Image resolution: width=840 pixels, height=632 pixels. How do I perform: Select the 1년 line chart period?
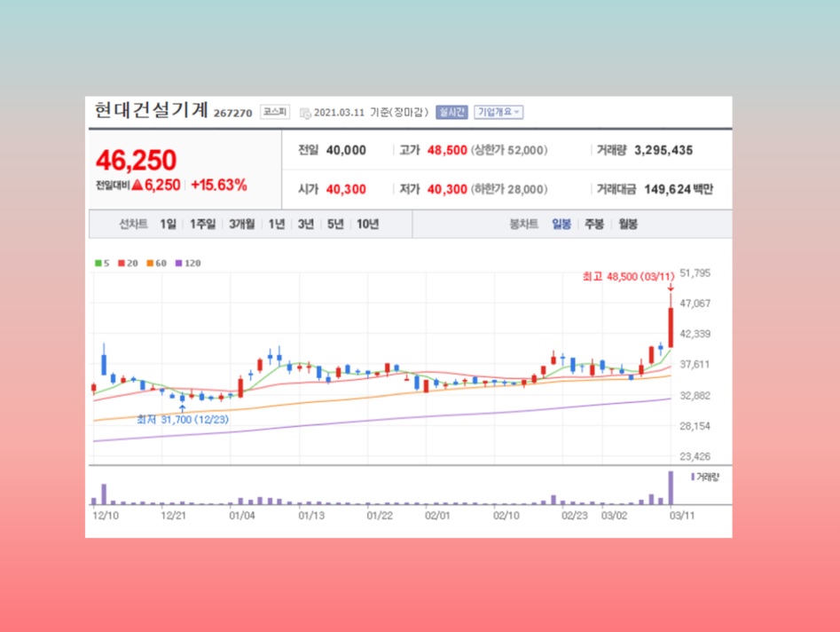277,224
